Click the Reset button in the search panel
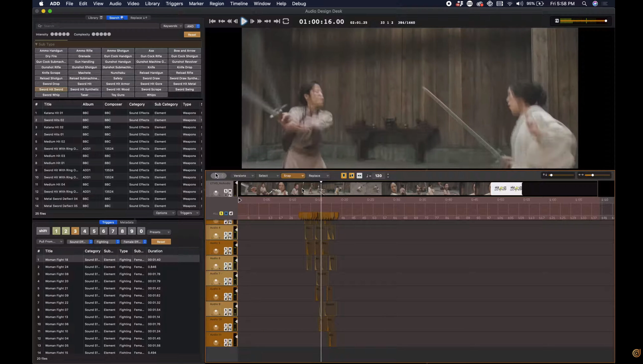 192,35
